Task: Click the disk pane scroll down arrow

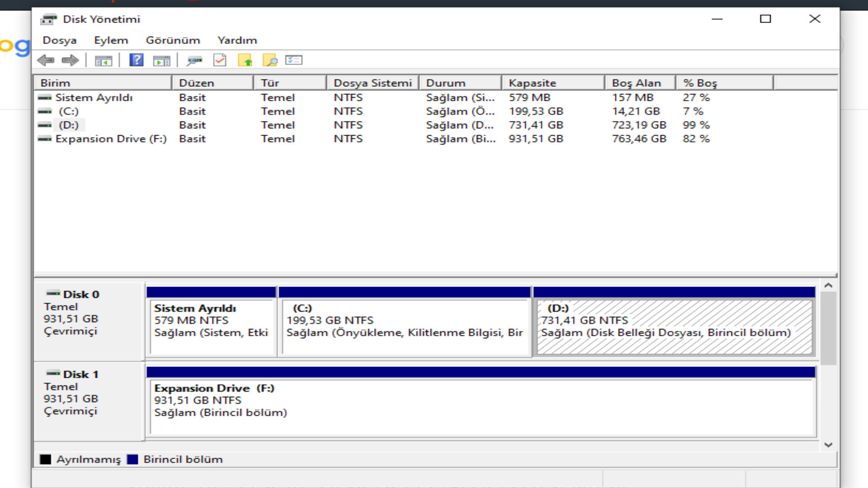Action: [x=828, y=445]
